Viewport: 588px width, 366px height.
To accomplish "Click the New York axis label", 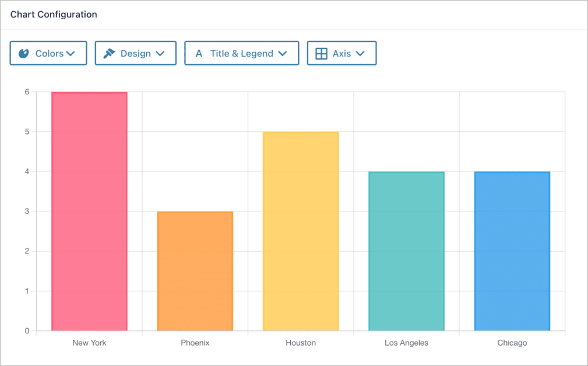I will [x=89, y=343].
